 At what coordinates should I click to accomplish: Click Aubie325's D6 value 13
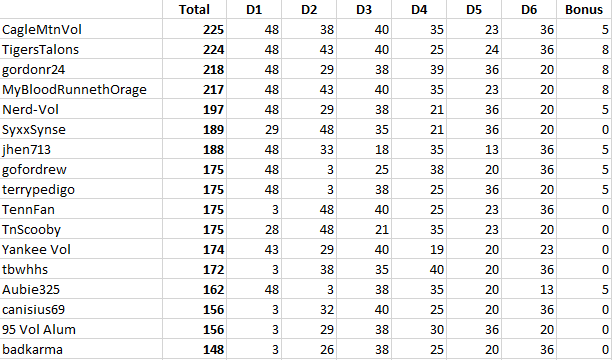pyautogui.click(x=529, y=289)
